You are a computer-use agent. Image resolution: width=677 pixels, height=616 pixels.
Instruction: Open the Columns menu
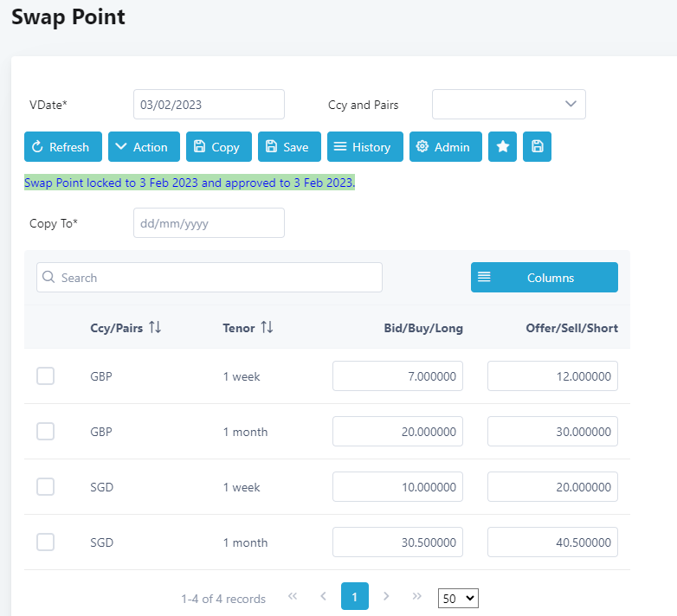pos(544,278)
